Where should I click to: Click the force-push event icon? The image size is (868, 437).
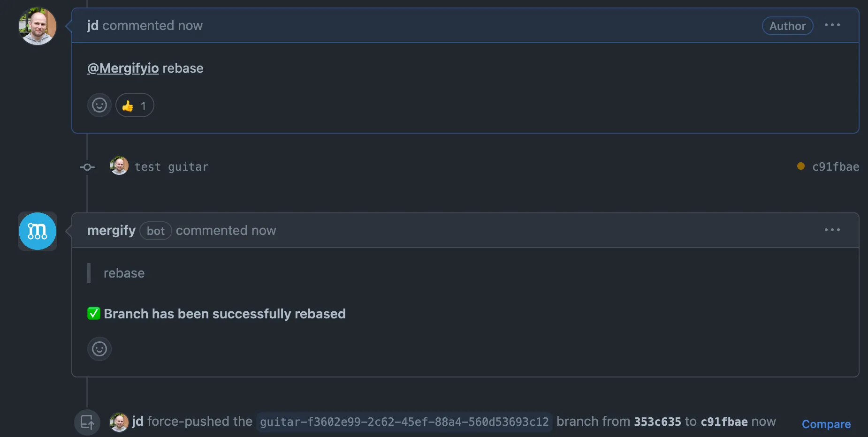coord(87,422)
